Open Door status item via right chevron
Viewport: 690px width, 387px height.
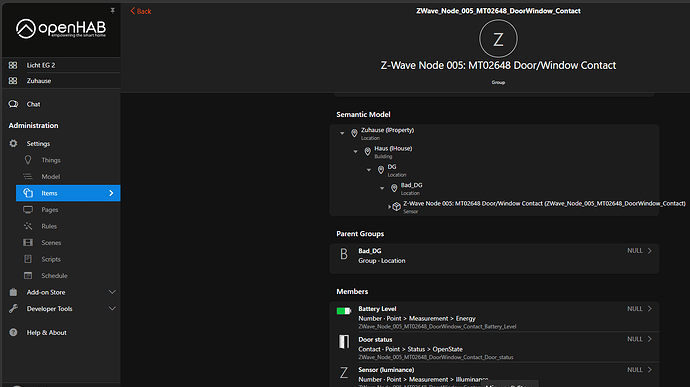(x=650, y=339)
